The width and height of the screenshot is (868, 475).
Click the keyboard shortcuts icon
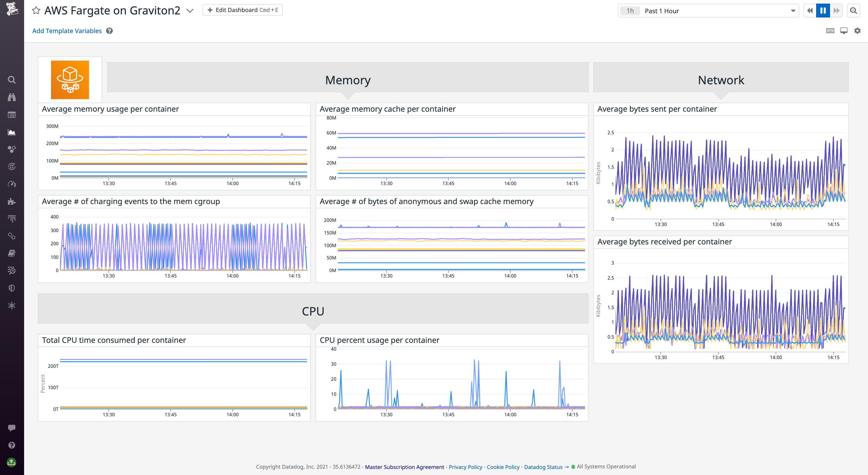pyautogui.click(x=830, y=31)
